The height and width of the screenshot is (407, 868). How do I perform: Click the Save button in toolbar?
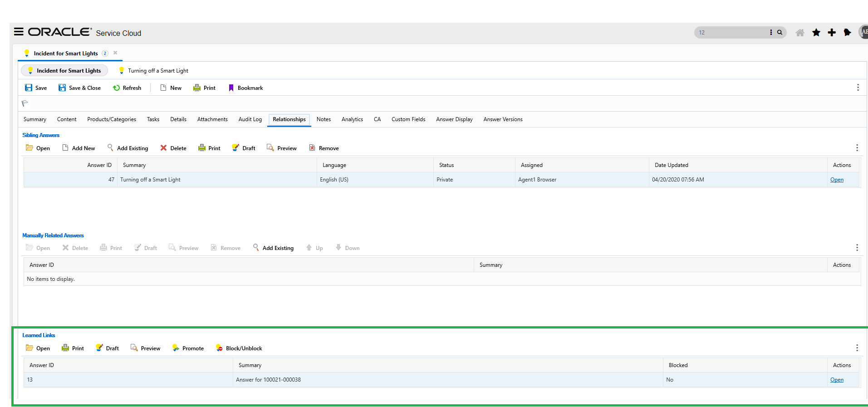point(36,88)
